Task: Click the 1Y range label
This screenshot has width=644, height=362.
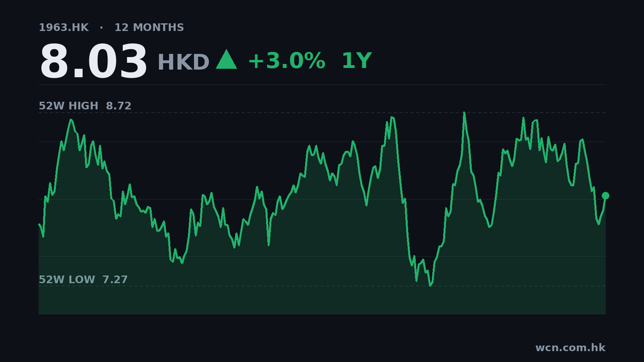Action: pyautogui.click(x=356, y=61)
